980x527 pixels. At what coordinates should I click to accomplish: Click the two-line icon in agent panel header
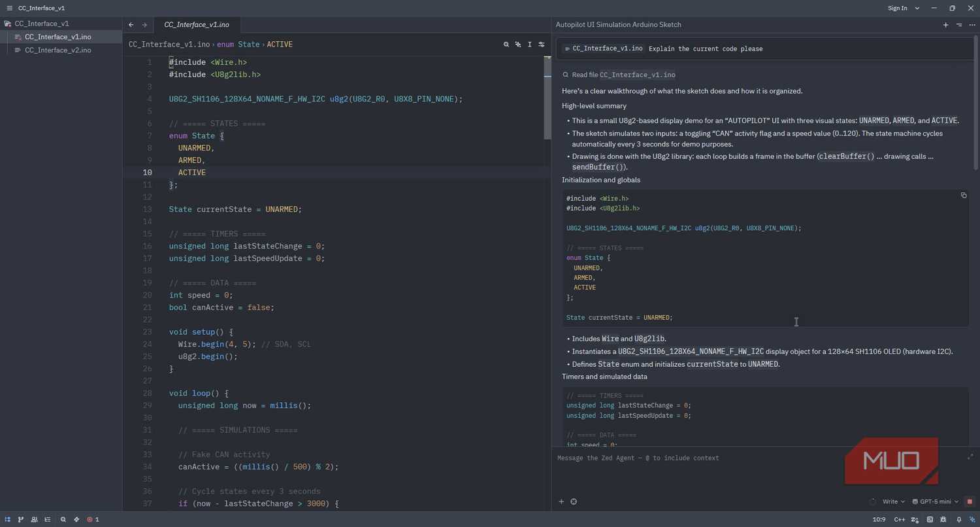(x=959, y=25)
